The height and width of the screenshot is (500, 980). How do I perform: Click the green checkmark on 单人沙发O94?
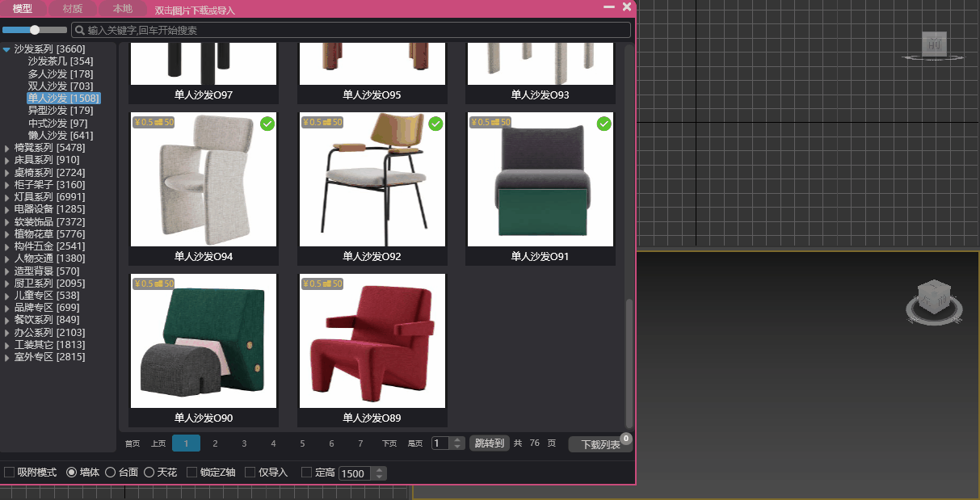tap(267, 124)
